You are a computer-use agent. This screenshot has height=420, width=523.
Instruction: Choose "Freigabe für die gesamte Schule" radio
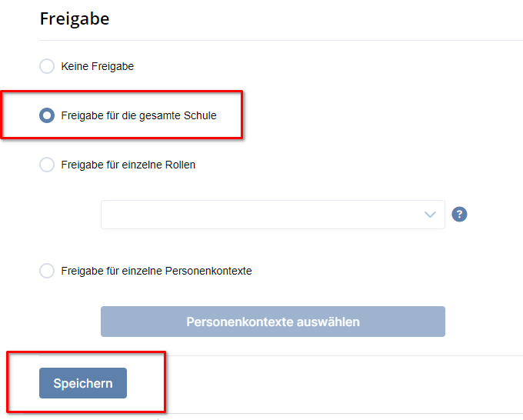(x=47, y=115)
